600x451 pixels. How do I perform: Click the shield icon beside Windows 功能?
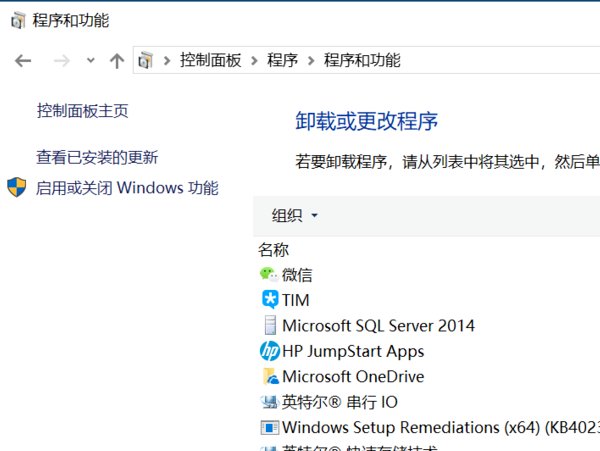coord(17,187)
